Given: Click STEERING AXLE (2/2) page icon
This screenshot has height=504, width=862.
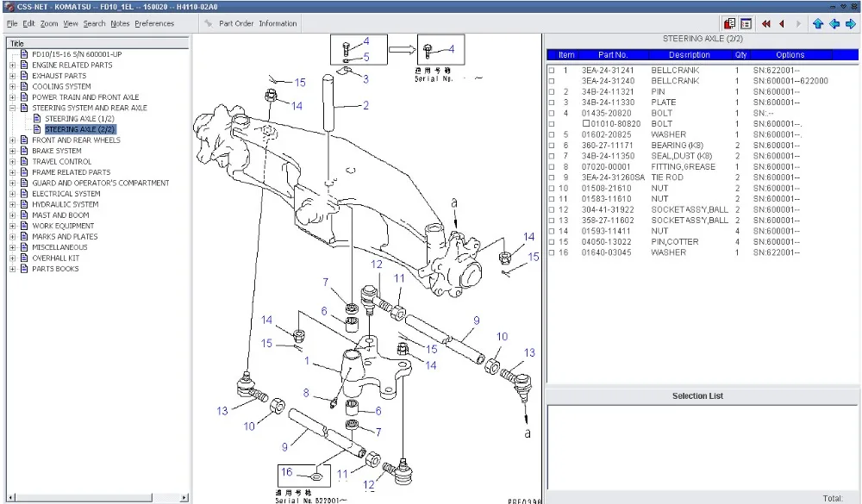Looking at the screenshot, I should click(x=37, y=129).
